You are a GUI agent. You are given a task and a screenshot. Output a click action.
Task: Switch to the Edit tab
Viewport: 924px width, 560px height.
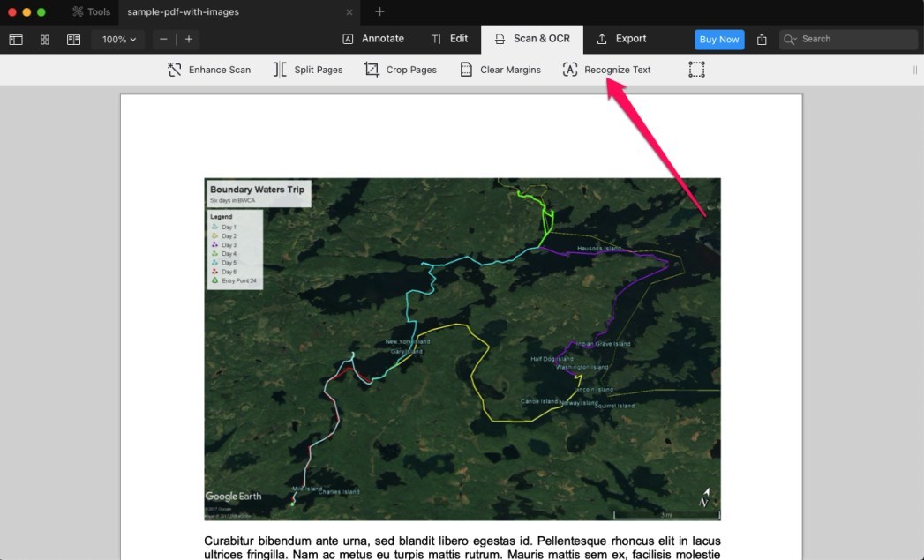pyautogui.click(x=450, y=39)
